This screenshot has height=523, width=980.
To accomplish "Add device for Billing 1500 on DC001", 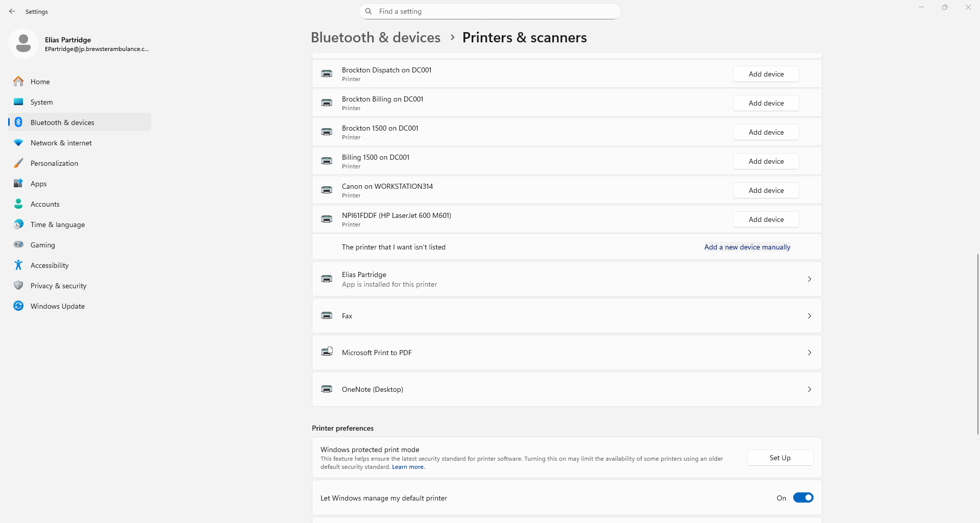I will [766, 161].
